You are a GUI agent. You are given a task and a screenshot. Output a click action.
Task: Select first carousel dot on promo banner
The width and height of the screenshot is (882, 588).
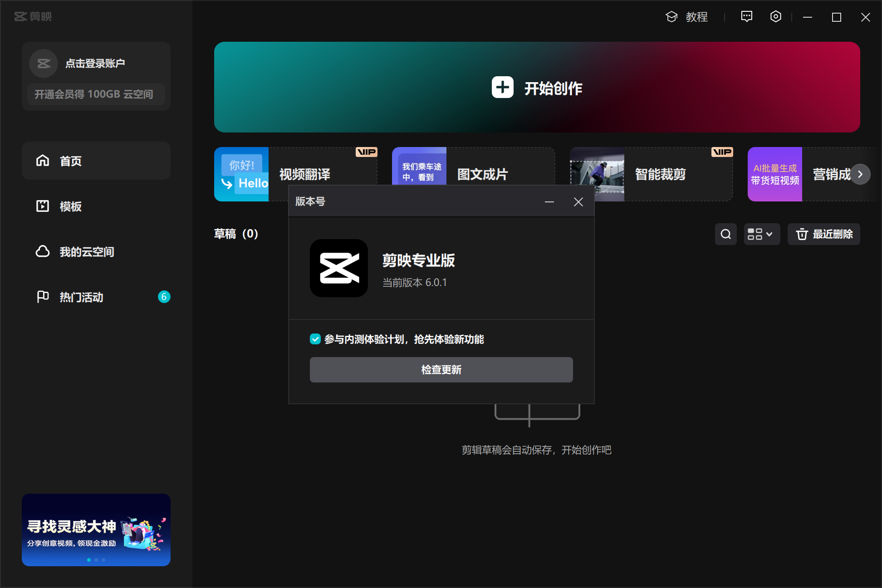(89, 560)
